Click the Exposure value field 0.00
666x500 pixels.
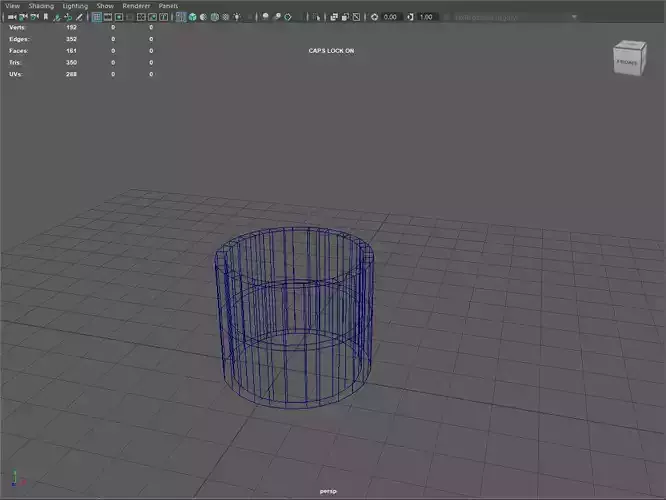pyautogui.click(x=390, y=17)
